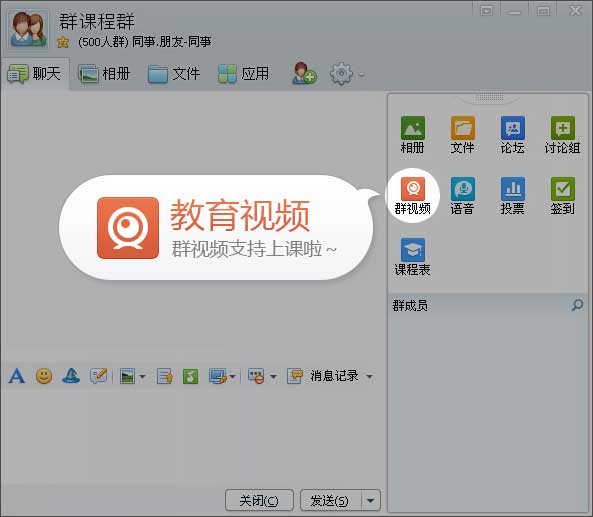Click the orange webcam icon in bubble

(128, 228)
